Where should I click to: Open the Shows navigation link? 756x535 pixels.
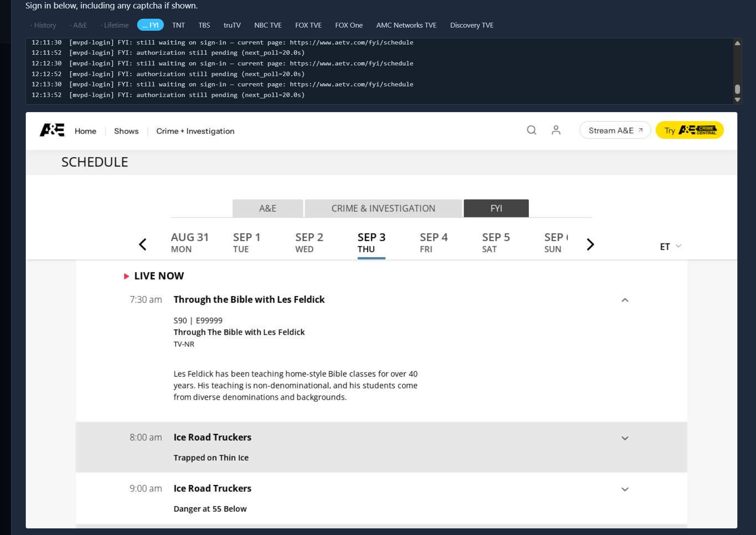(126, 131)
